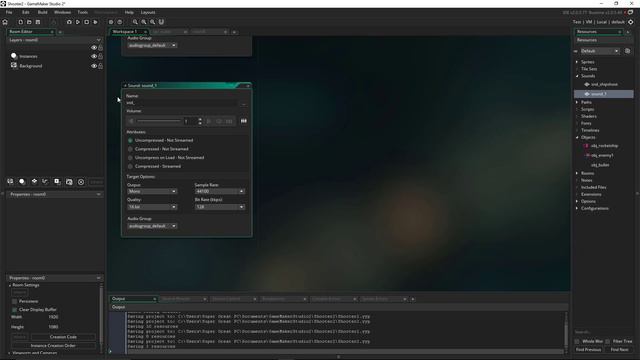
Task: Open the Edit menu
Action: (26, 12)
